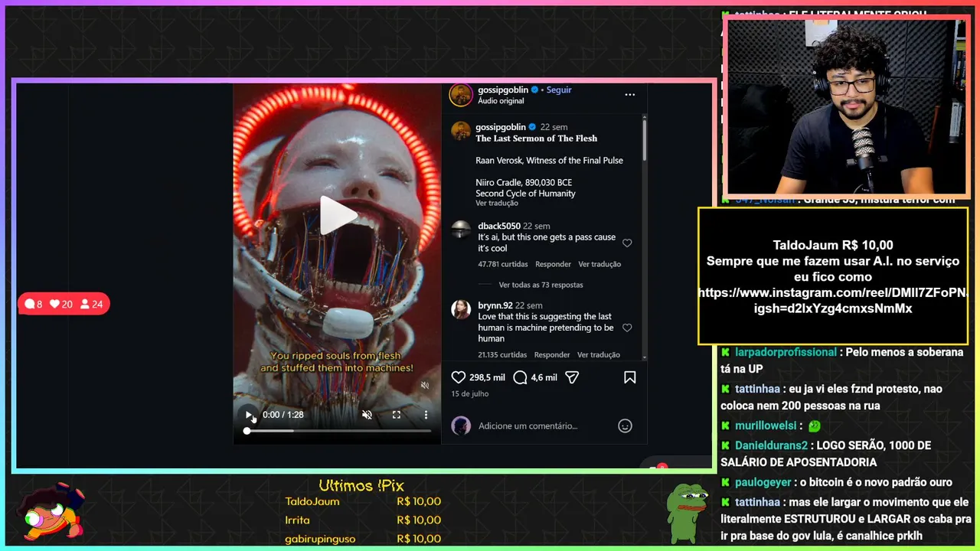980x551 pixels.
Task: Expand Ver todas as 73 respostas
Action: coord(541,285)
